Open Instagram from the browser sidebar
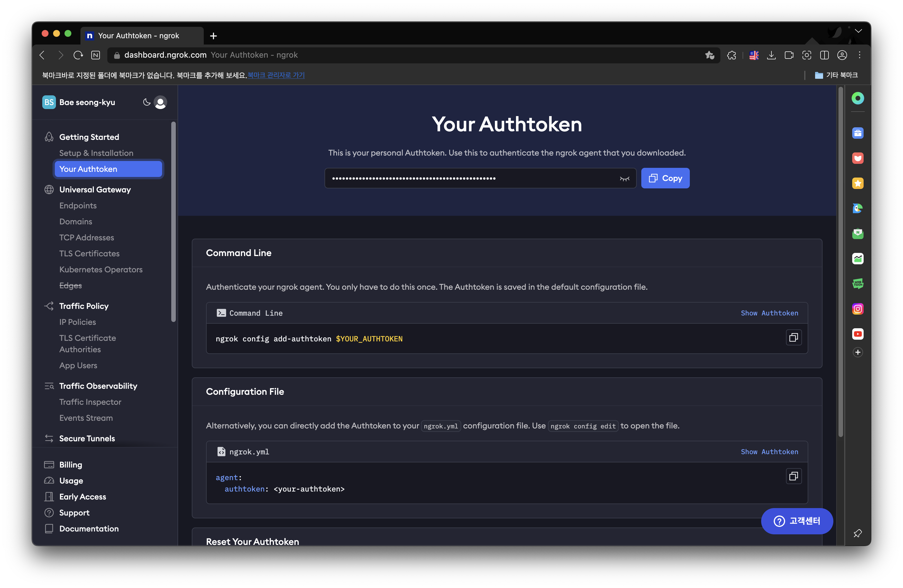The image size is (903, 588). pyautogui.click(x=857, y=309)
